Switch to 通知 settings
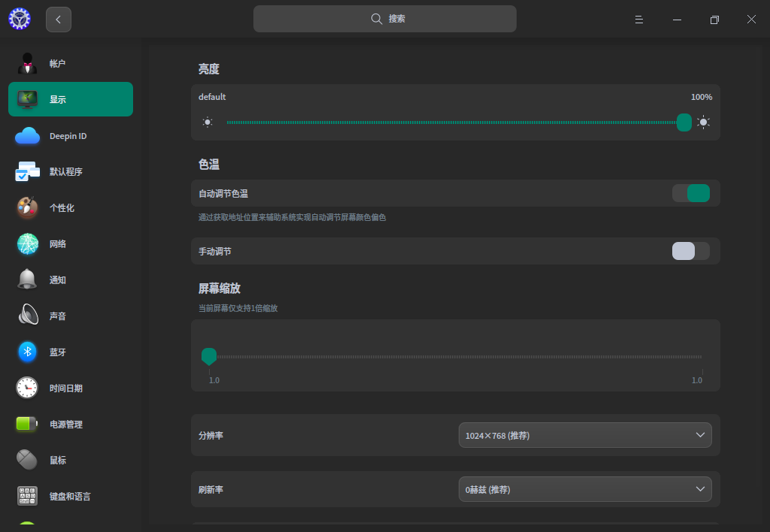This screenshot has height=532, width=770. click(71, 280)
